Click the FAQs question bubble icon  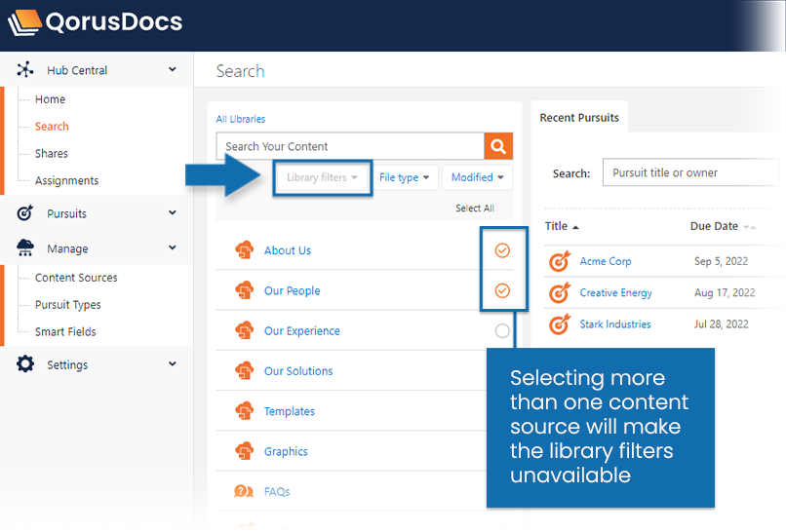pyautogui.click(x=244, y=491)
